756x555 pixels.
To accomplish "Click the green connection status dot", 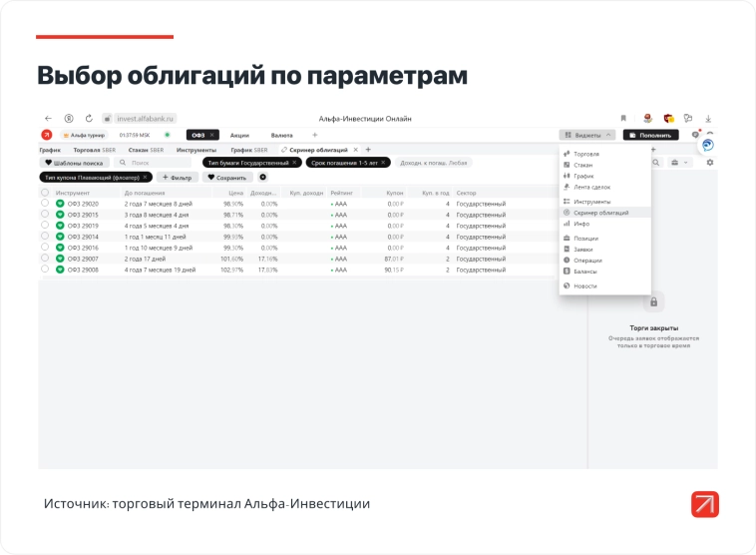I will coord(168,135).
